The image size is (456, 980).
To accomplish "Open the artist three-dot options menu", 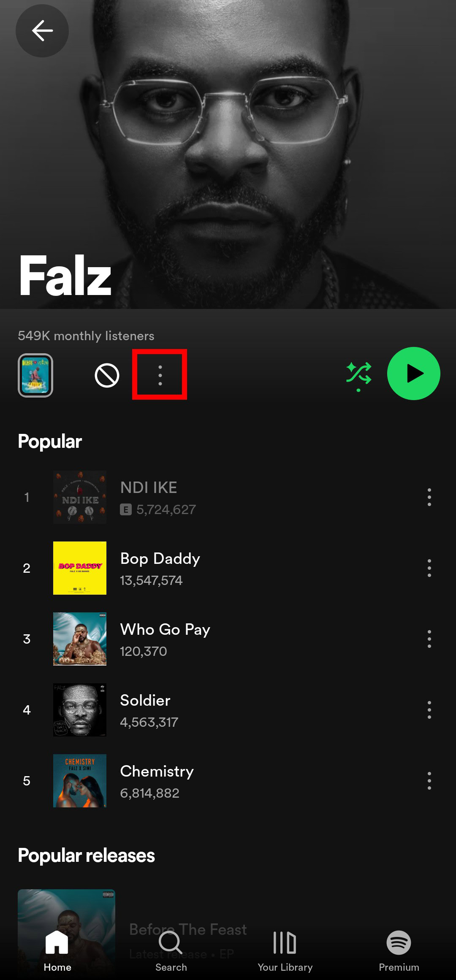I will [160, 375].
